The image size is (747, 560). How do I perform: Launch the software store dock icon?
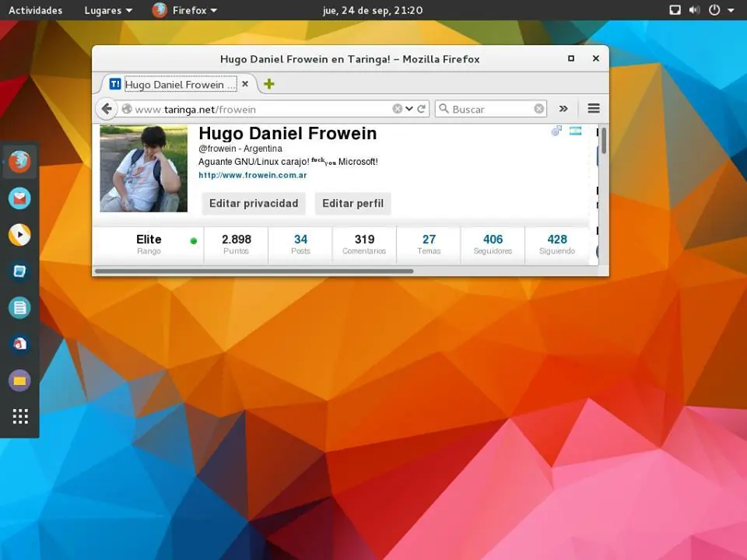(x=19, y=344)
